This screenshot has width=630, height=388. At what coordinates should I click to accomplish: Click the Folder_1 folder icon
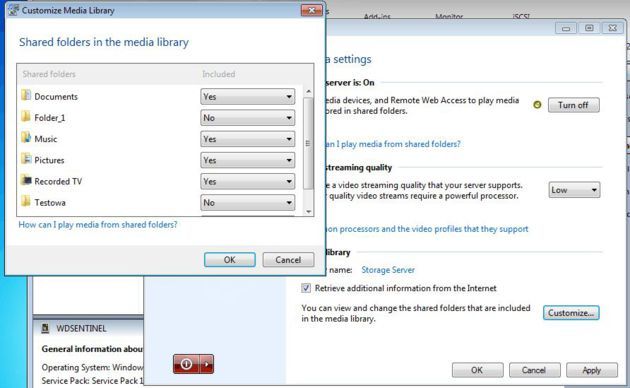[x=26, y=116]
